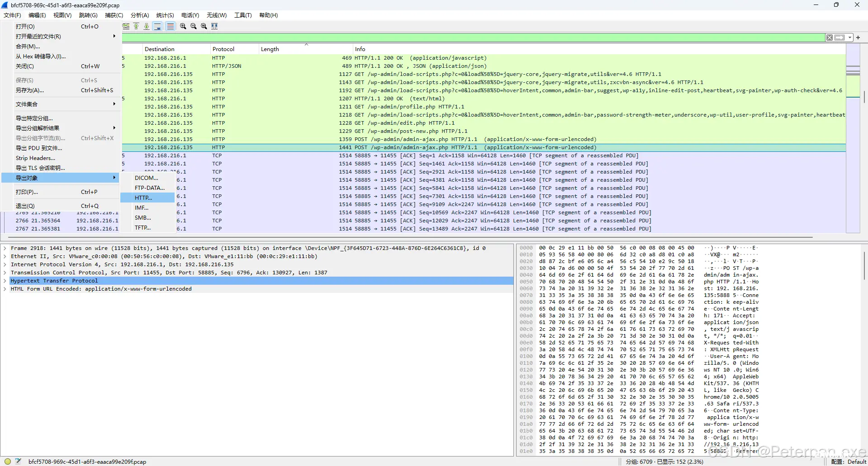Sort by the Info column header

click(599, 49)
